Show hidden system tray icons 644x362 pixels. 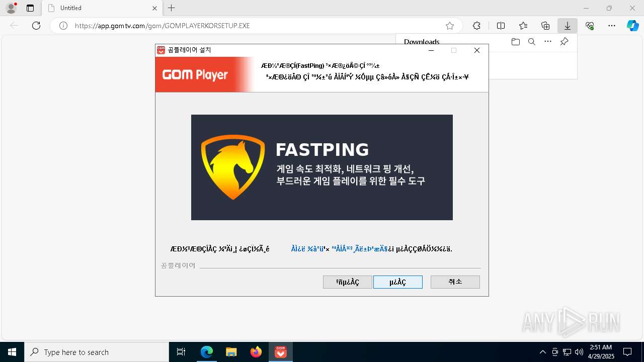coord(542,352)
